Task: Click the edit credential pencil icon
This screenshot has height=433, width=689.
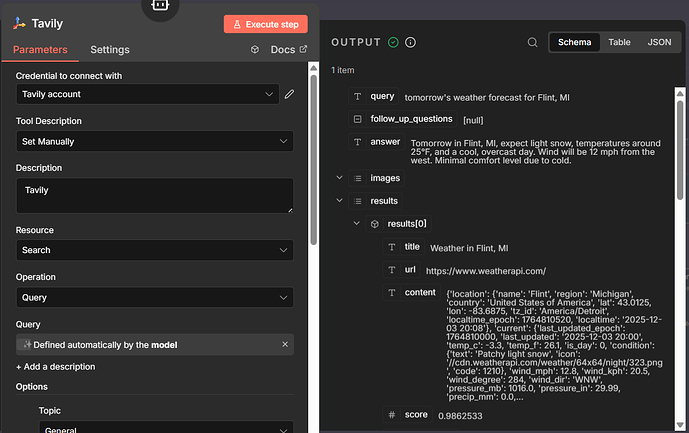Action: pyautogui.click(x=289, y=94)
